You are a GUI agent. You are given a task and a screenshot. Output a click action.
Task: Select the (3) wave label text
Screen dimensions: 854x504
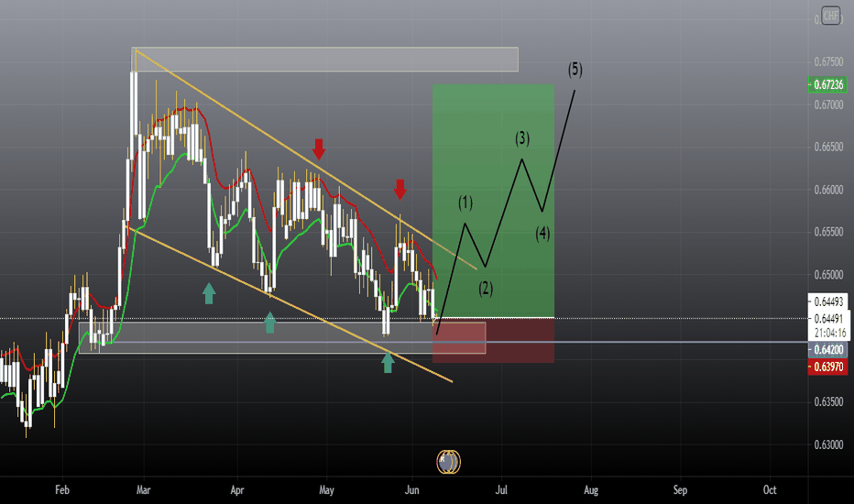coord(522,138)
